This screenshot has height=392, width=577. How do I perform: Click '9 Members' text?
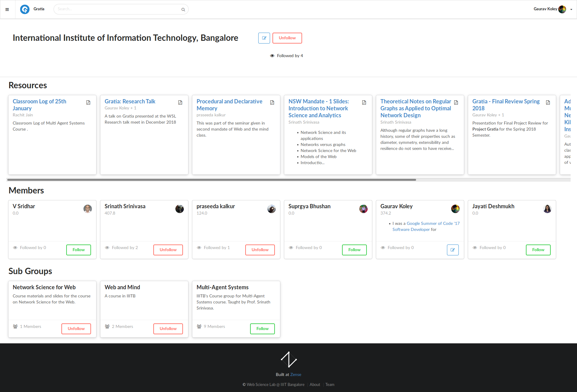214,327
